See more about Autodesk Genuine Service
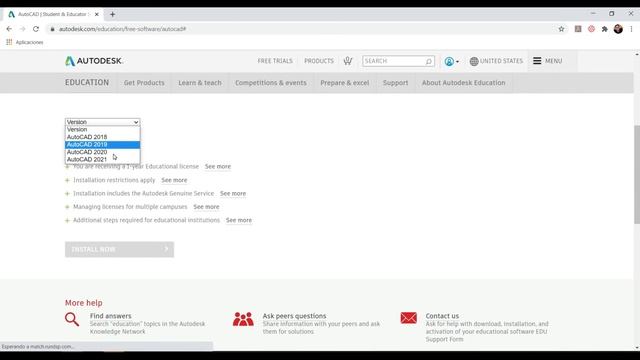The image size is (640, 360). pyautogui.click(x=233, y=193)
